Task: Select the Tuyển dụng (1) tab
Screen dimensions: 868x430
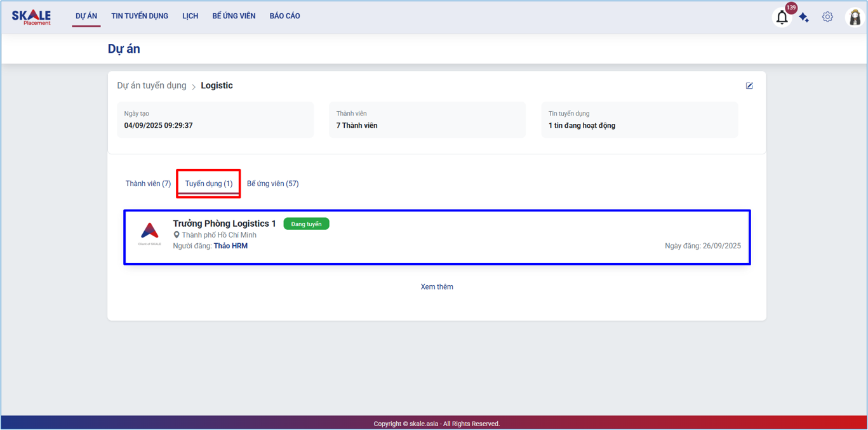Action: pos(209,184)
